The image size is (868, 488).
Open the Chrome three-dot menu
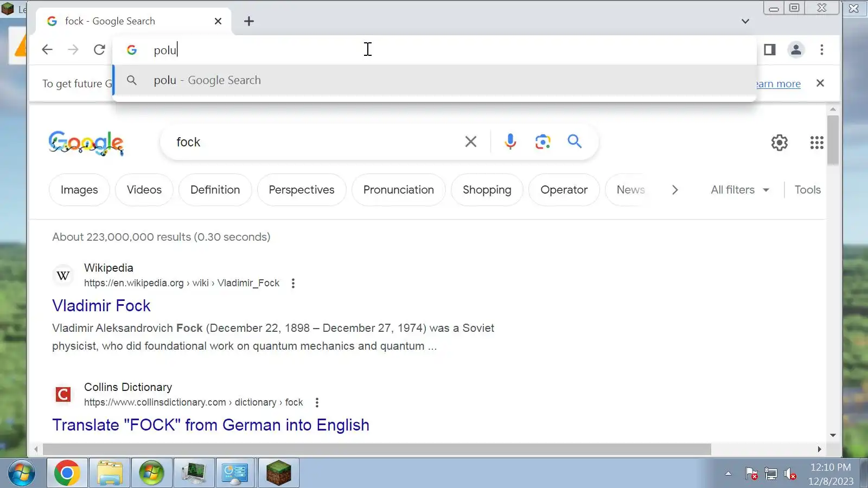[822, 50]
